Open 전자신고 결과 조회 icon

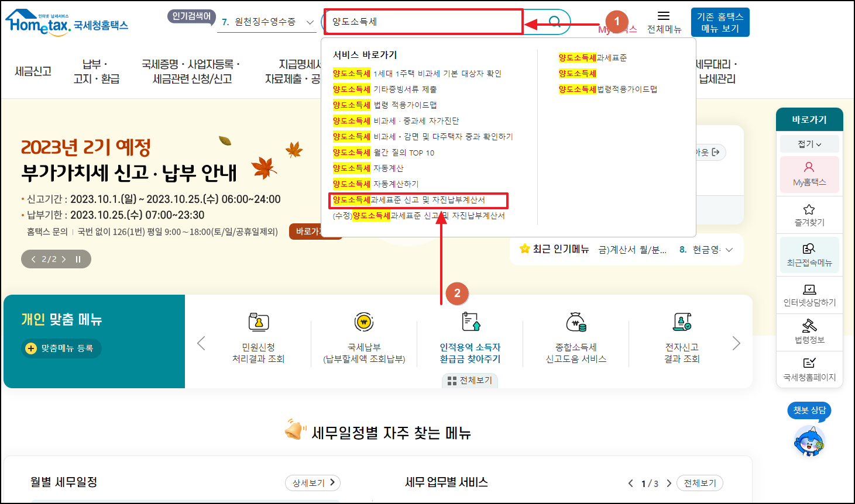(x=682, y=322)
